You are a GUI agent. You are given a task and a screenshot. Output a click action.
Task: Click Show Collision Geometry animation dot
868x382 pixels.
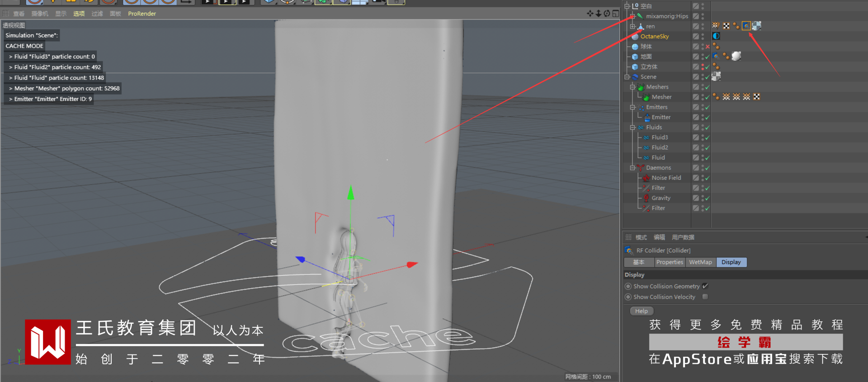pos(628,286)
